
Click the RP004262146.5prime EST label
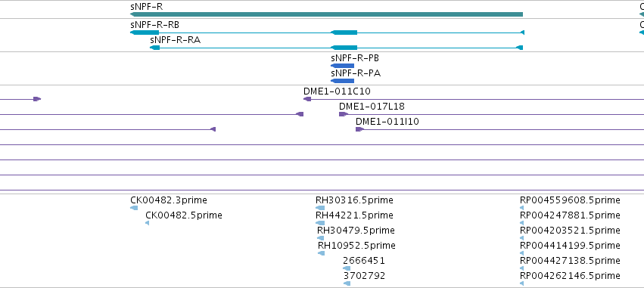pyautogui.click(x=570, y=275)
